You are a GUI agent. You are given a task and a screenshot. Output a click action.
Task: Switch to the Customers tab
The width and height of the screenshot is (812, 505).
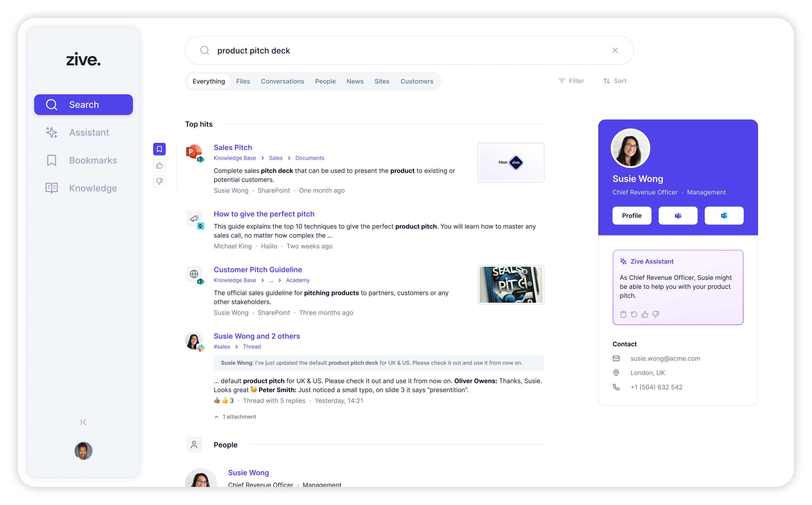tap(417, 81)
